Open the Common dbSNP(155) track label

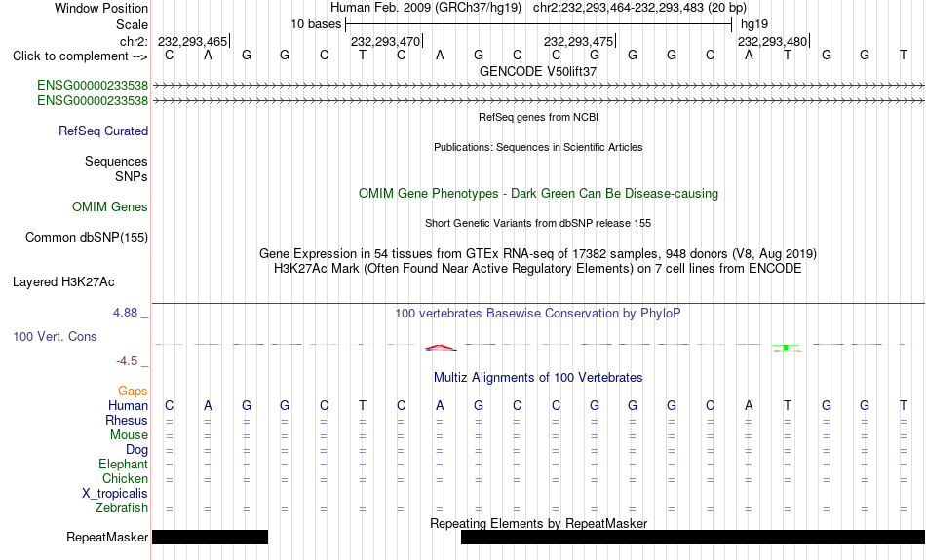pos(86,238)
